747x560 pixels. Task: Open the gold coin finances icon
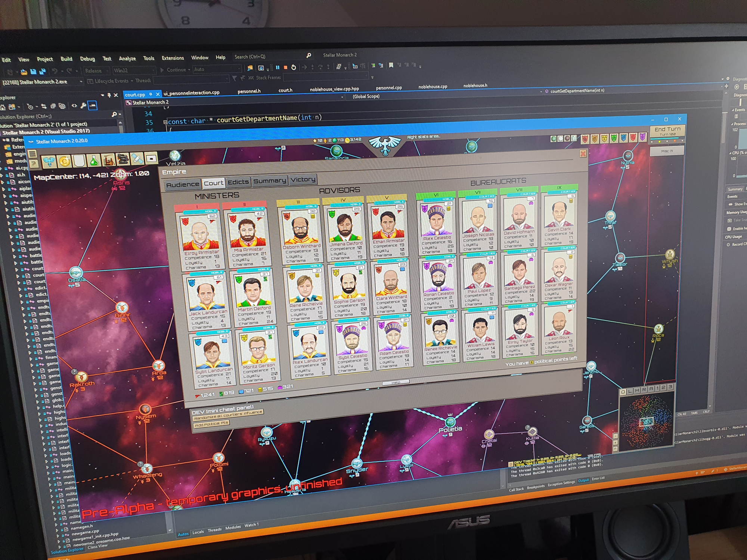(65, 161)
